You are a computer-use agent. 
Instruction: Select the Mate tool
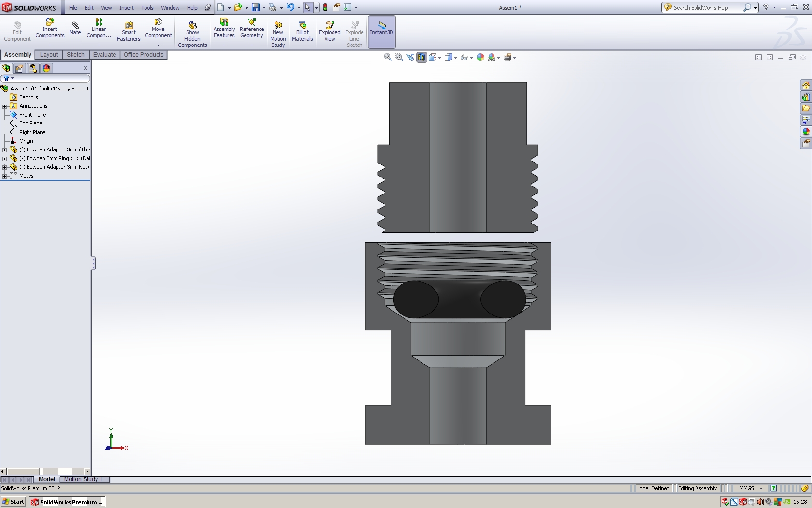pos(75,29)
